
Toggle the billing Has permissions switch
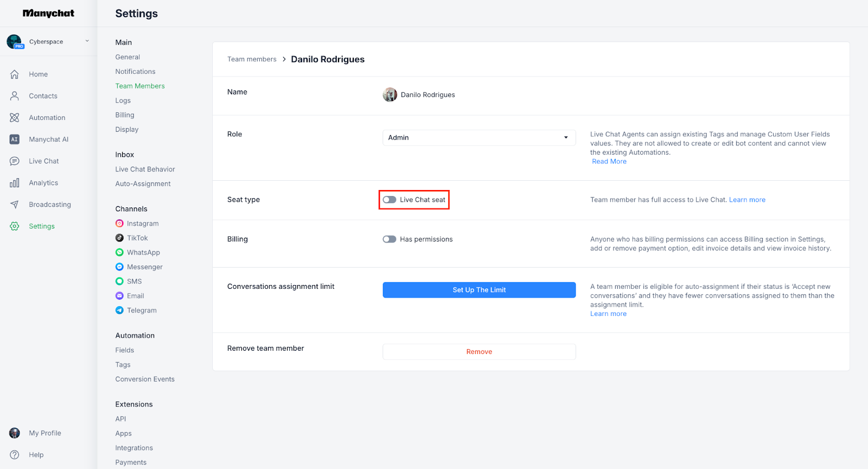[390, 239]
